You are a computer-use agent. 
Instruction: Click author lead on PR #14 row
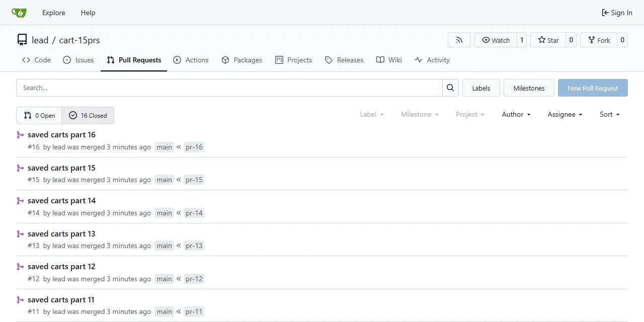59,213
